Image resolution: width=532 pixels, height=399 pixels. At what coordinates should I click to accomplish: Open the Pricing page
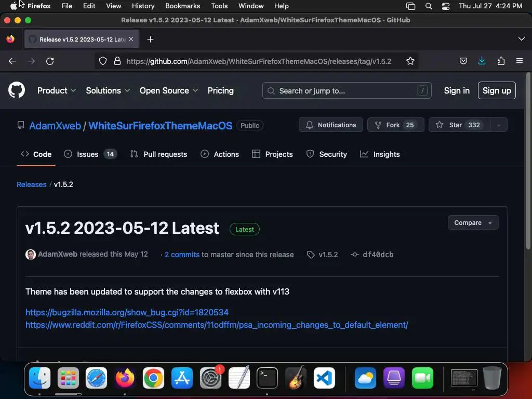[220, 90]
